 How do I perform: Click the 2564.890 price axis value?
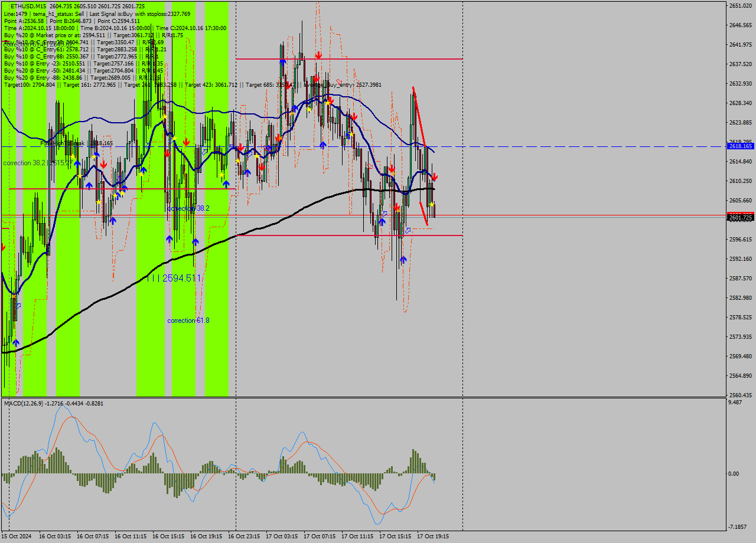click(x=740, y=375)
